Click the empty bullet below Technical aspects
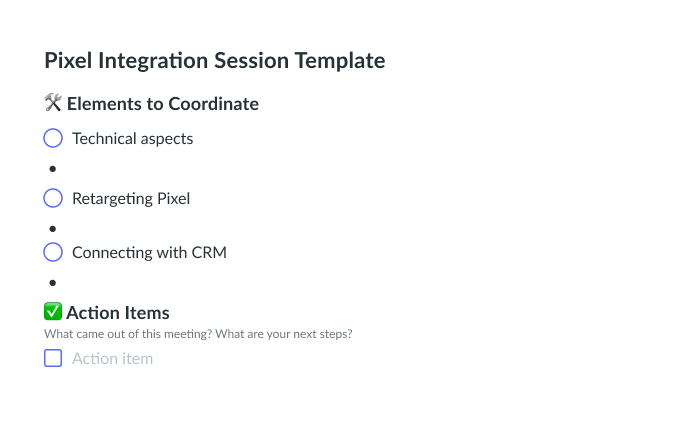The height and width of the screenshot is (423, 684). (53, 169)
